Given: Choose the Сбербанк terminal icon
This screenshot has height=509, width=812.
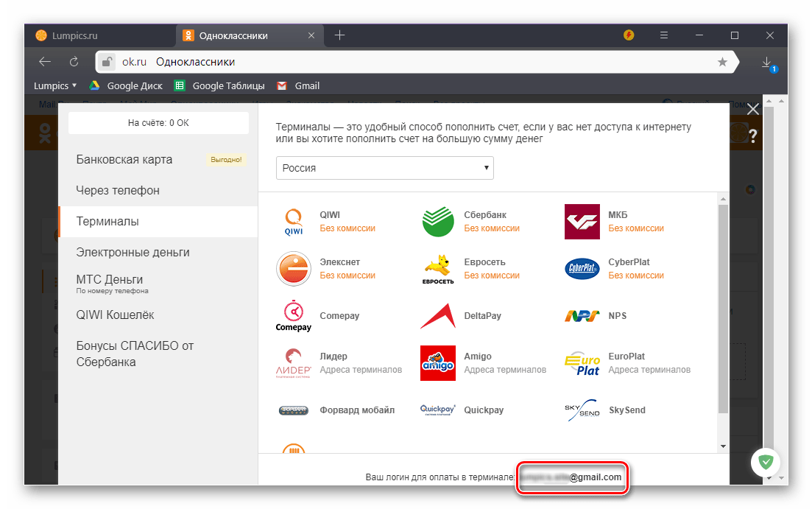Looking at the screenshot, I should [438, 222].
